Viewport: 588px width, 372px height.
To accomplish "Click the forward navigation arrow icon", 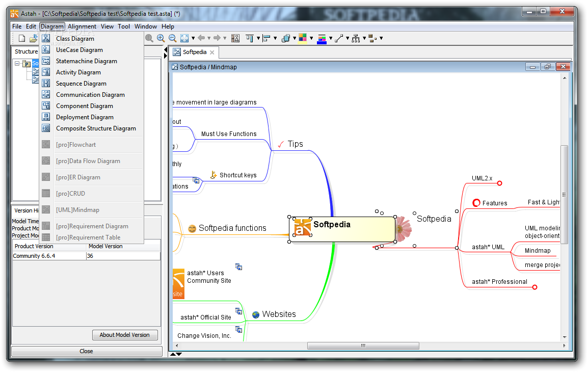I will coord(217,38).
